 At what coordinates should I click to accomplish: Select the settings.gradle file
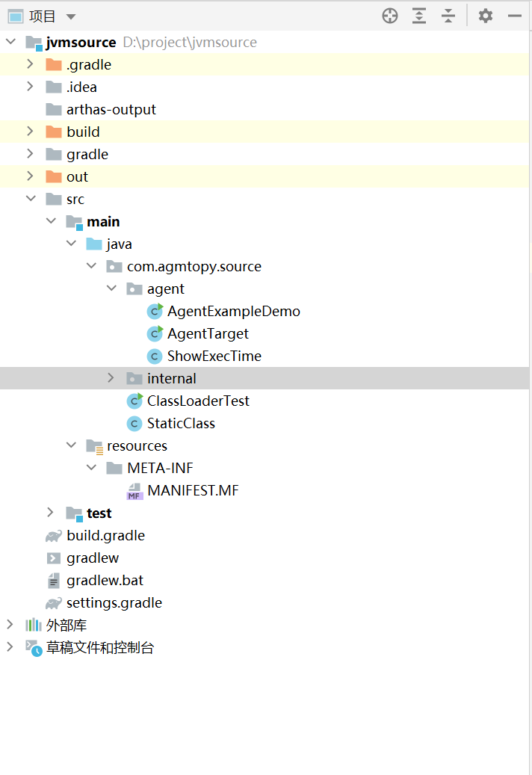(x=114, y=603)
